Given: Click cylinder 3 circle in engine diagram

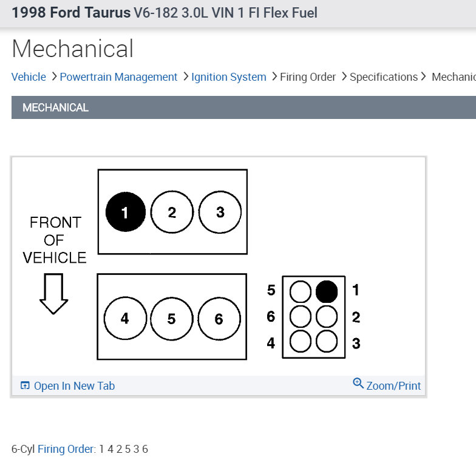Looking at the screenshot, I should coord(220,212).
